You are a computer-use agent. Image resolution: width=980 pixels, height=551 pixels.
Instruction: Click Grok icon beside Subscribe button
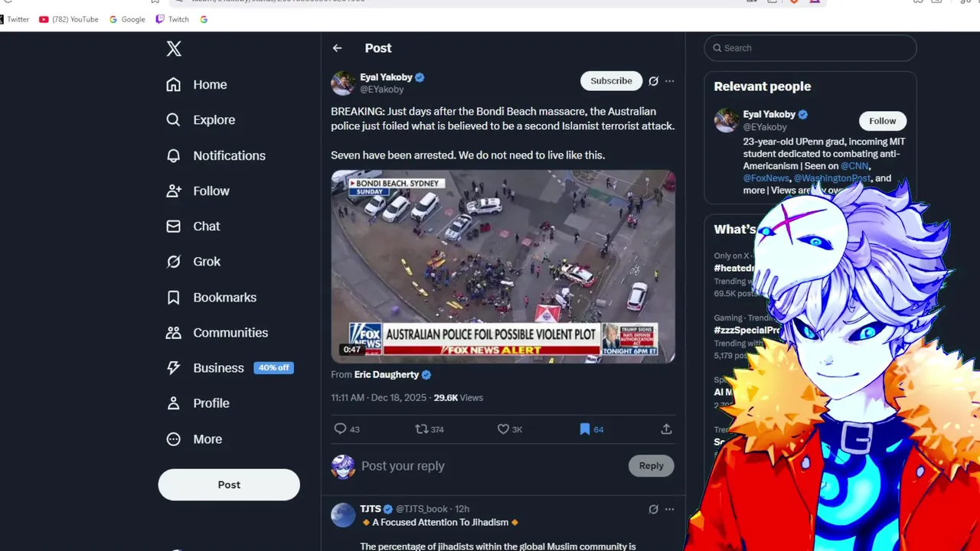point(653,81)
